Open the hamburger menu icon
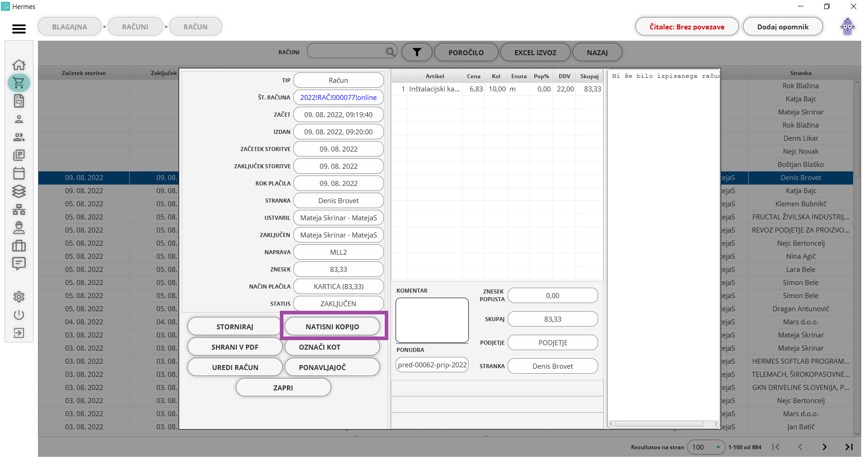Screen dimensions: 868x465 point(19,29)
